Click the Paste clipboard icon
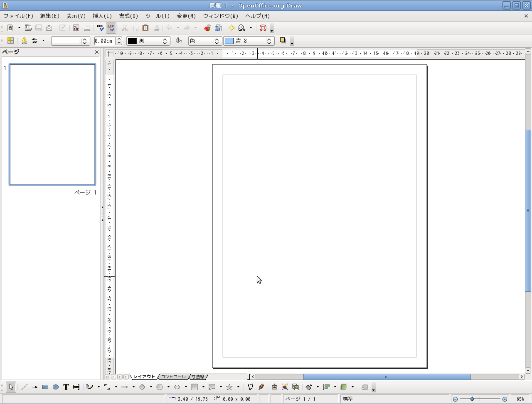 (145, 28)
